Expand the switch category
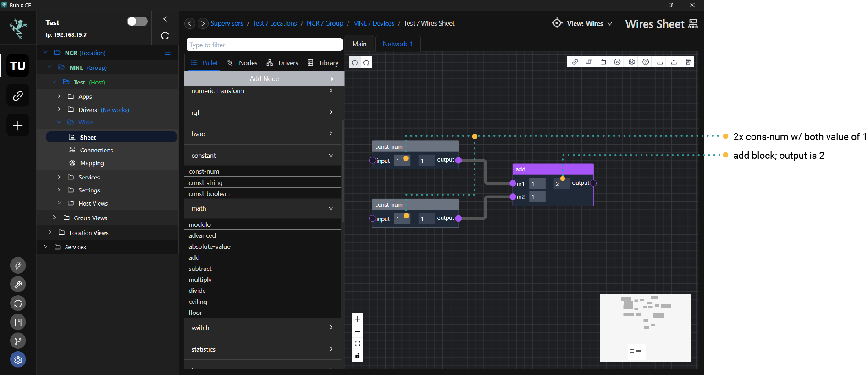Screen dimensions: 868x375 pos(264,328)
